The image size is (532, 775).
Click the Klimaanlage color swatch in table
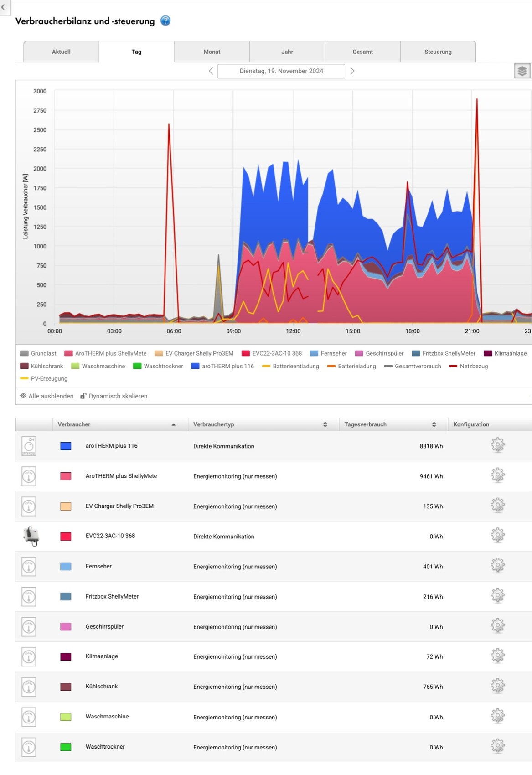[66, 656]
